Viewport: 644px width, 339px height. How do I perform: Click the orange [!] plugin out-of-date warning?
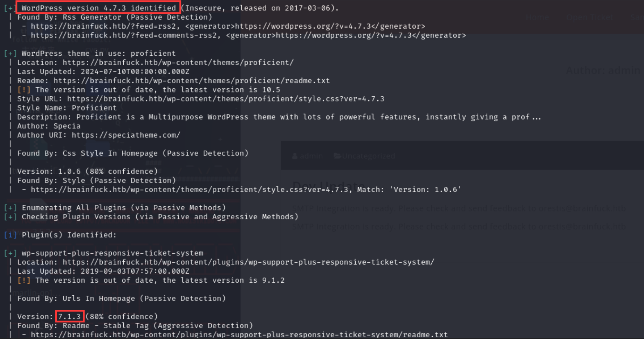click(24, 281)
